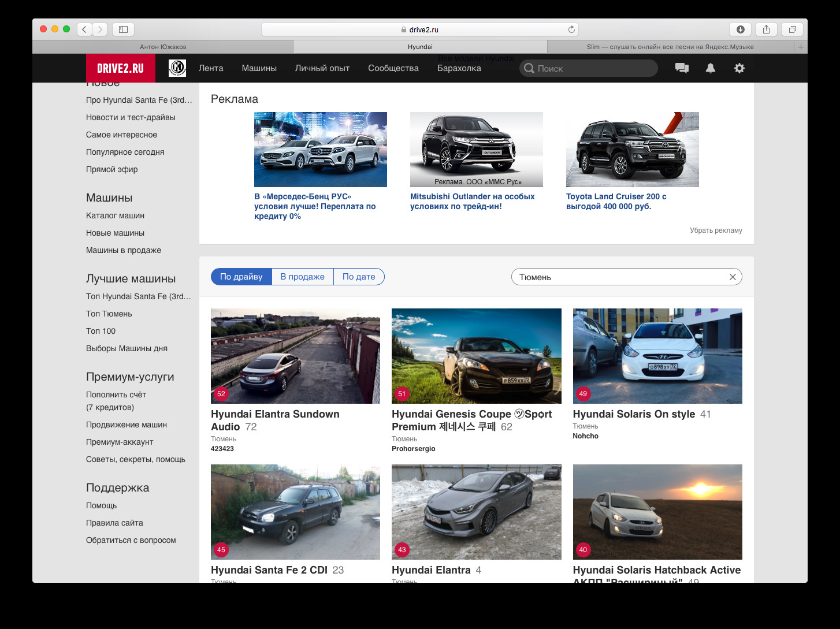The height and width of the screenshot is (629, 840).
Task: Click the drive2.ru address bar
Action: click(420, 29)
